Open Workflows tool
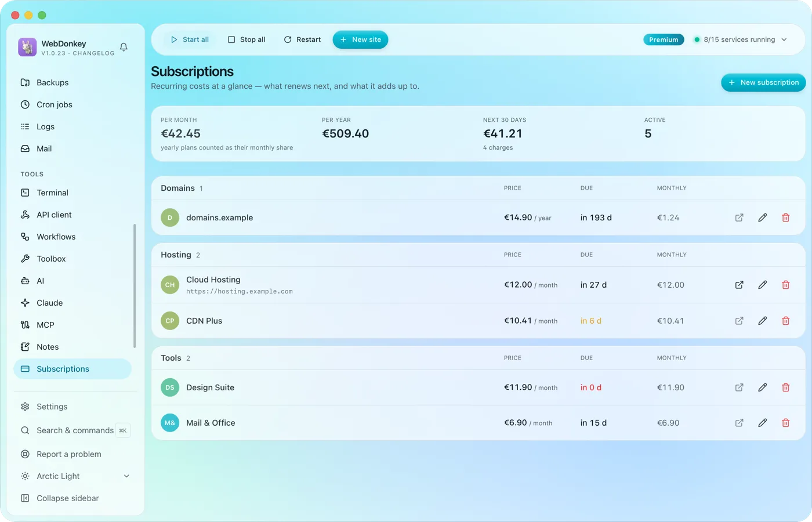Image resolution: width=812 pixels, height=522 pixels. click(72, 237)
